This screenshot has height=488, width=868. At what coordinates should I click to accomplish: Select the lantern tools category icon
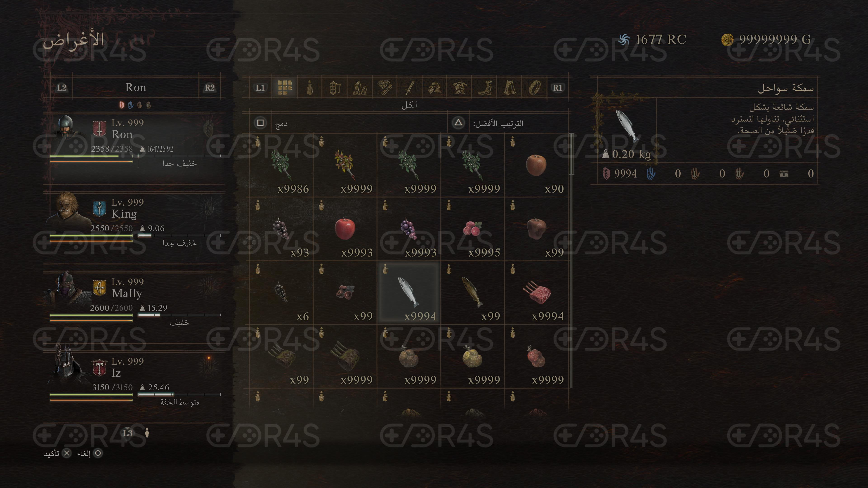coord(335,88)
